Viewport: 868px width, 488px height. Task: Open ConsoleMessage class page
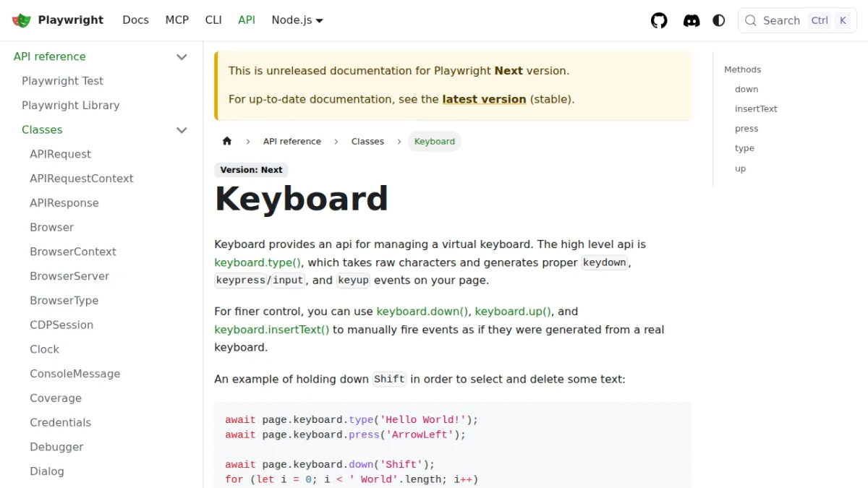pos(75,374)
